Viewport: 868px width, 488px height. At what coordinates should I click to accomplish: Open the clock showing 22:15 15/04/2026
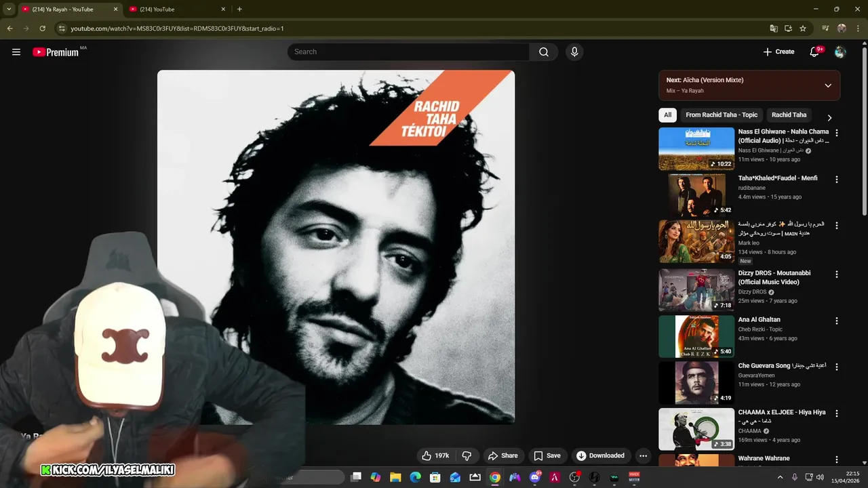pos(847,477)
